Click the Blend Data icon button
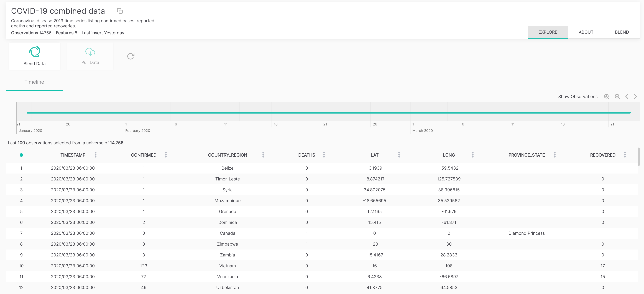Image resolution: width=644 pixels, height=294 pixels. pyautogui.click(x=35, y=52)
